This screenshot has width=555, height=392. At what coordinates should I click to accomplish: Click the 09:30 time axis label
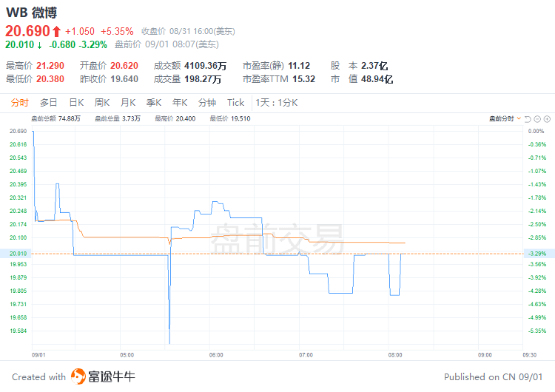coord(530,355)
